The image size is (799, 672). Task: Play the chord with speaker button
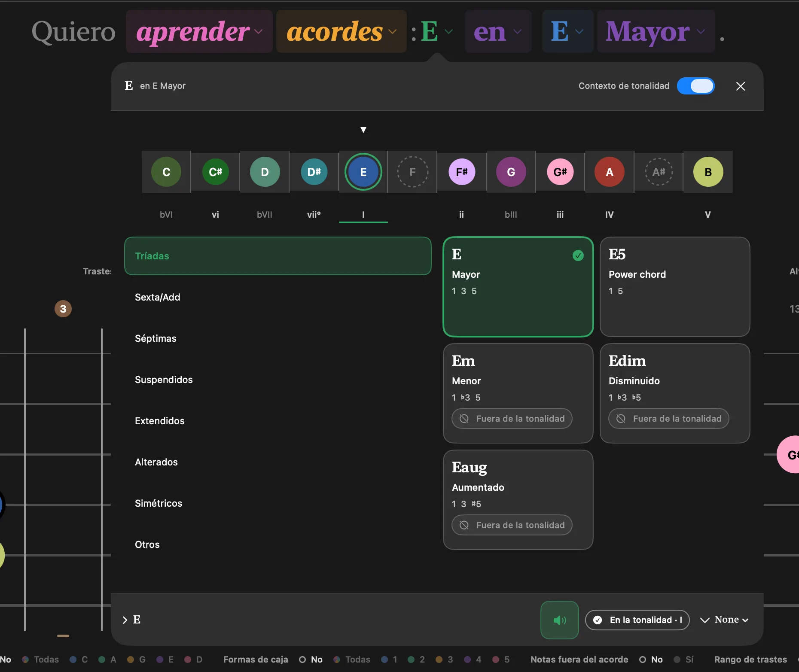click(x=559, y=620)
